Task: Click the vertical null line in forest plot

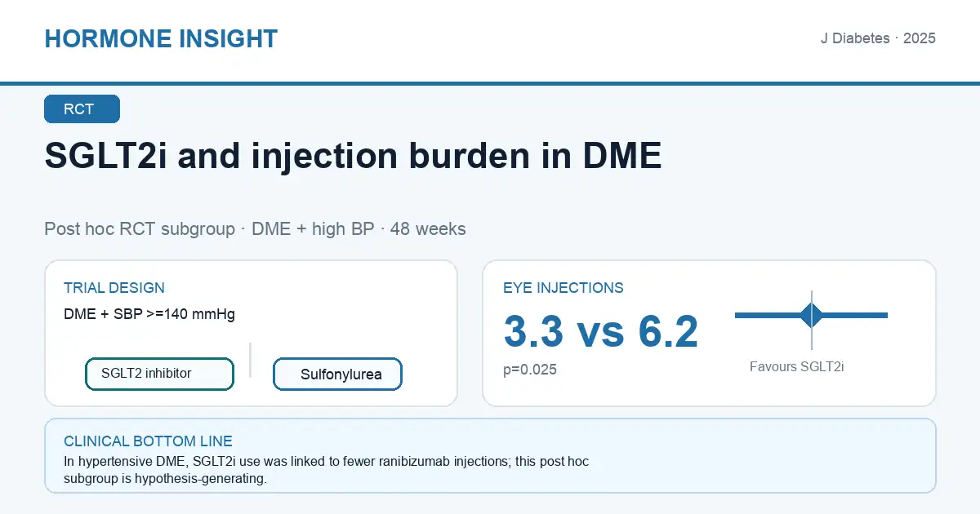Action: [x=812, y=320]
